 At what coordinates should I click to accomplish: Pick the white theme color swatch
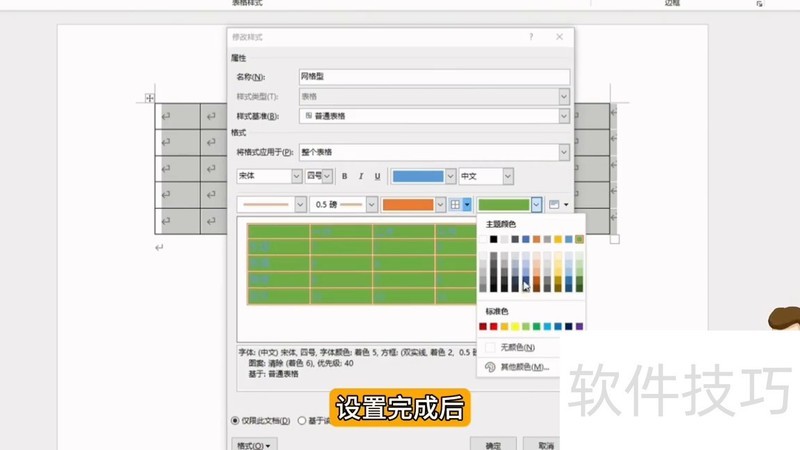(x=483, y=239)
